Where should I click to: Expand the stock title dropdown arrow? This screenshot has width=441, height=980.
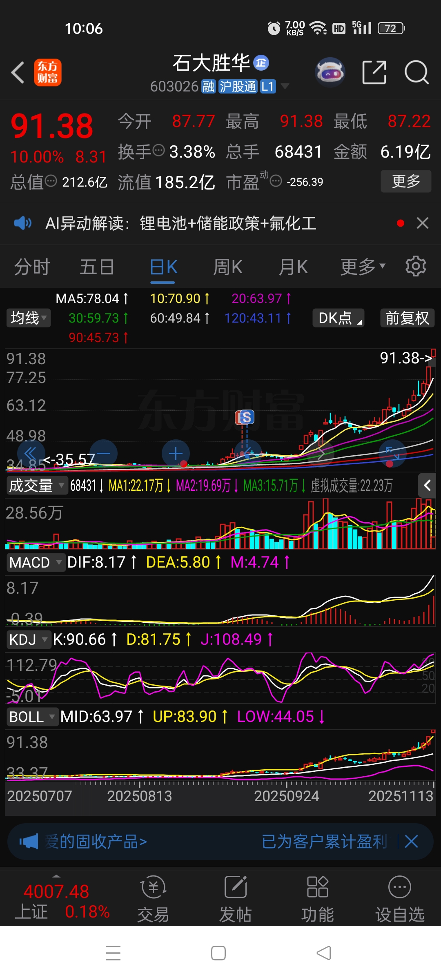tap(285, 86)
